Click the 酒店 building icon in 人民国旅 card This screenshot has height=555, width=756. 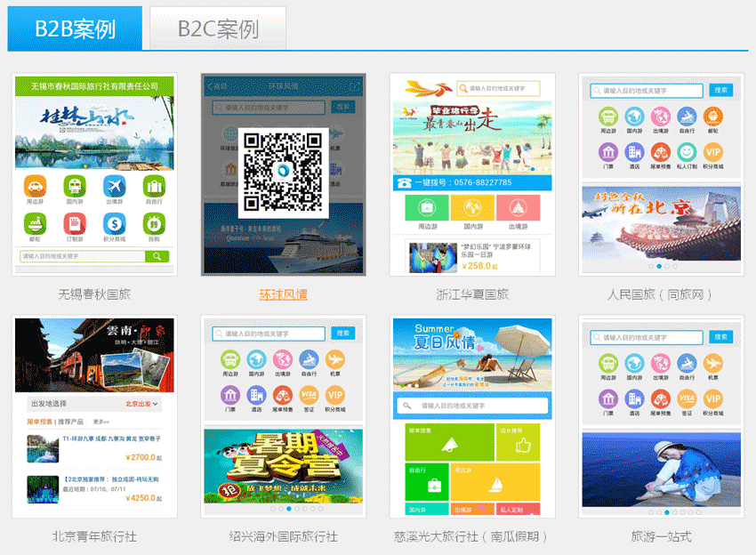[634, 152]
